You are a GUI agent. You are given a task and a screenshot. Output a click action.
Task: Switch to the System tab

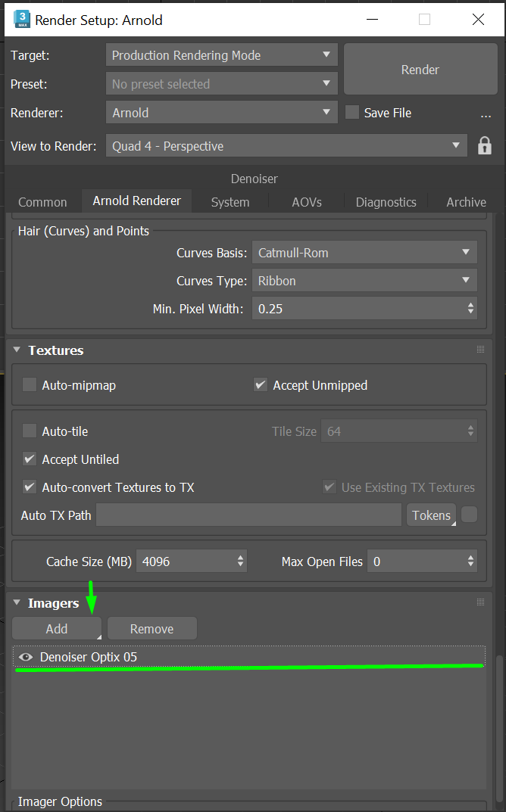(x=230, y=202)
